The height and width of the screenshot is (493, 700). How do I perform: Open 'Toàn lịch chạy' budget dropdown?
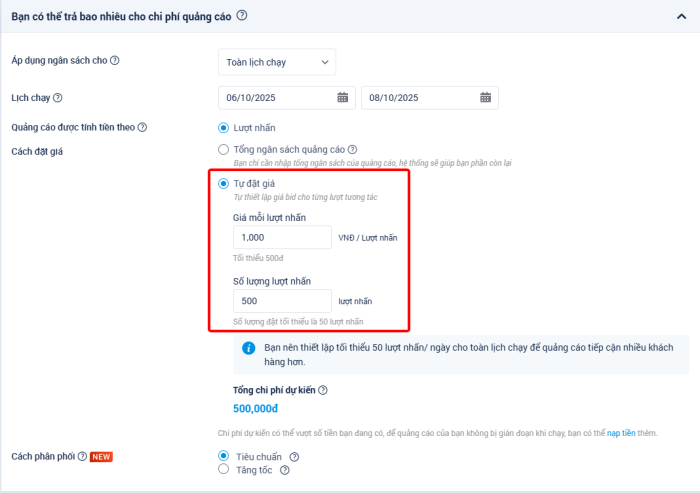point(277,62)
